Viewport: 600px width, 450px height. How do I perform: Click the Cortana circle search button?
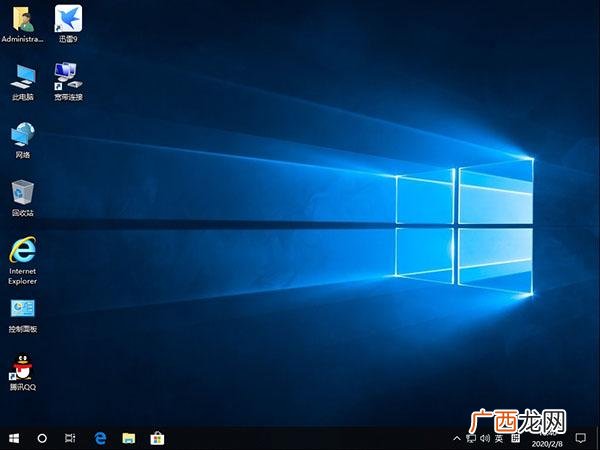[42, 438]
